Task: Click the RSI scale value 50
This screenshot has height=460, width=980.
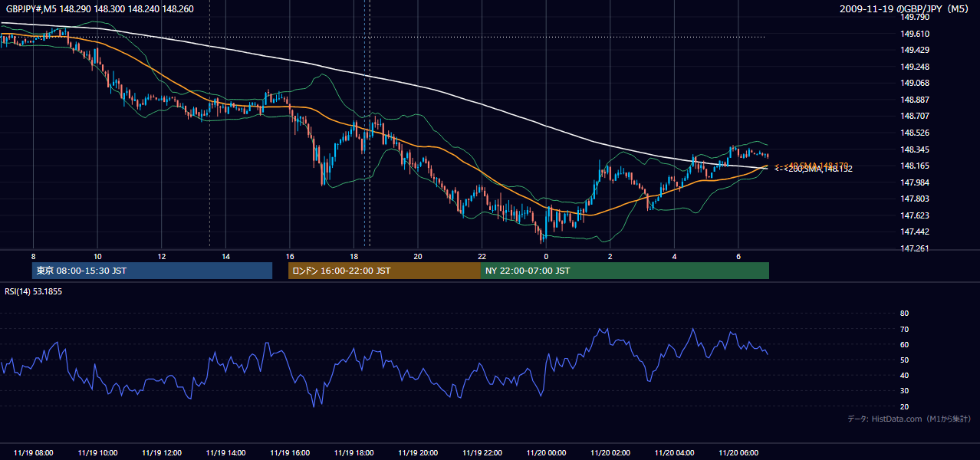Action: (x=904, y=360)
